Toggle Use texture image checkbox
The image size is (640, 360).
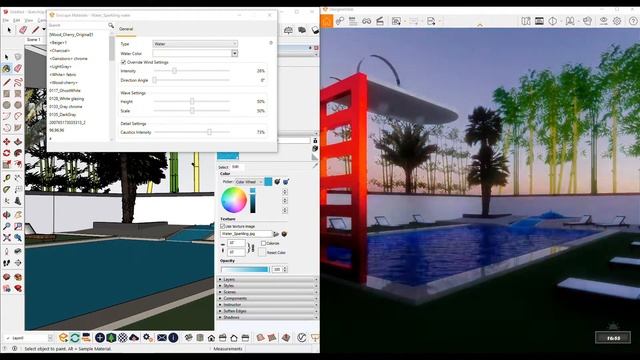(x=222, y=226)
